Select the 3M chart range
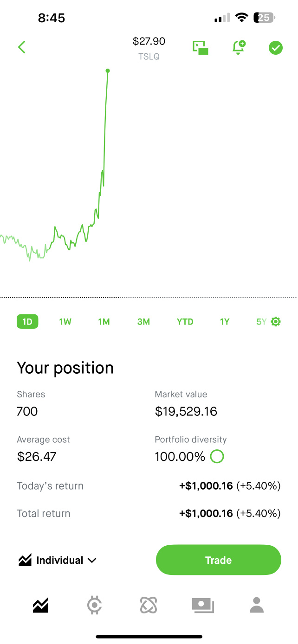The height and width of the screenshot is (644, 298). pyautogui.click(x=143, y=322)
